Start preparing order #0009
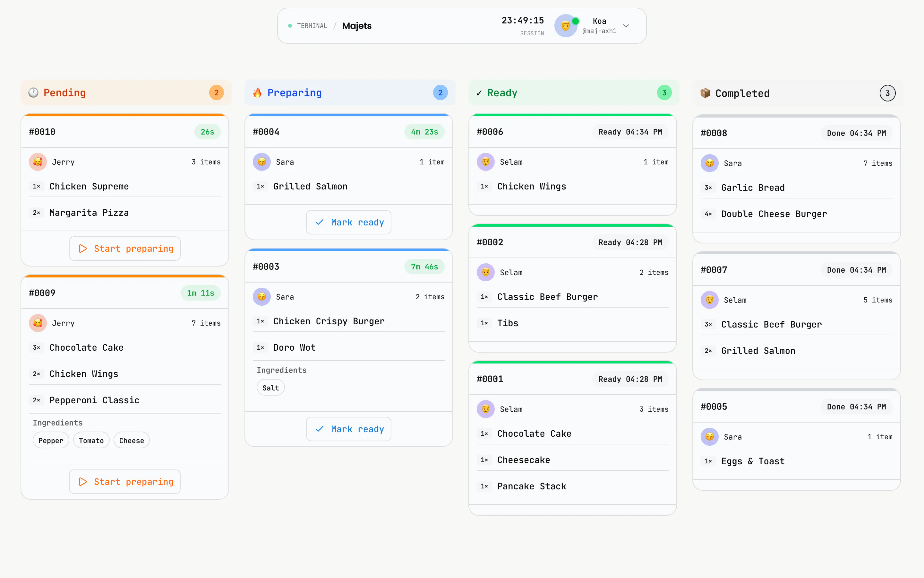The image size is (924, 578). coord(125,482)
